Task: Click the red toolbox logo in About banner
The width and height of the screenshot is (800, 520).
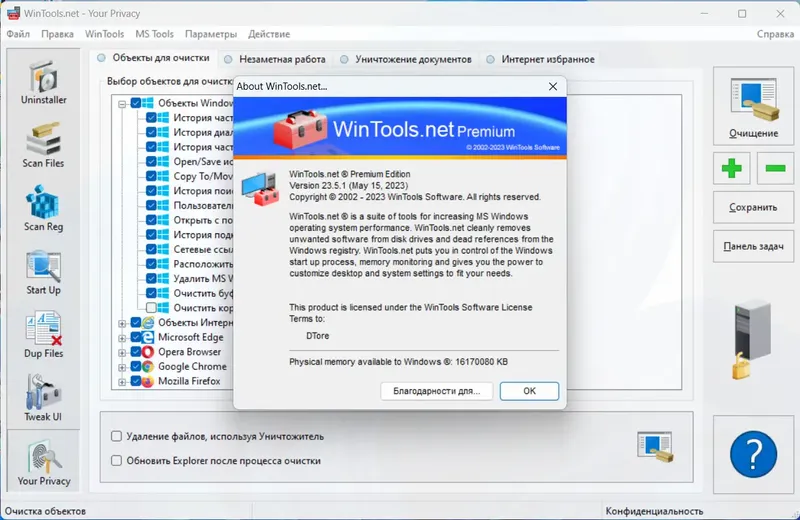Action: [x=300, y=128]
